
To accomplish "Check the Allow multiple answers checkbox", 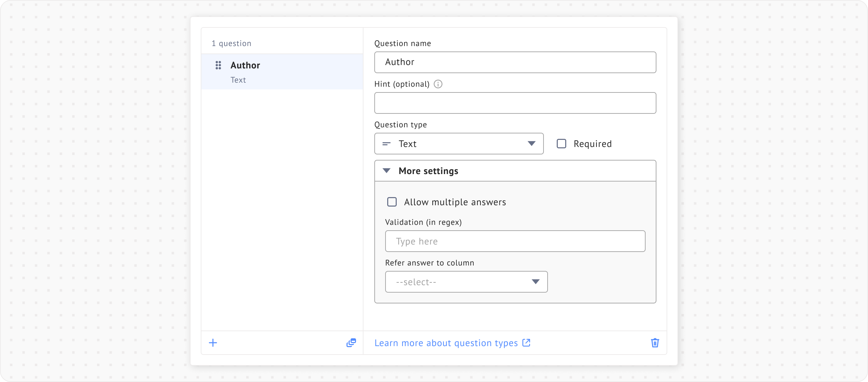I will click(392, 202).
